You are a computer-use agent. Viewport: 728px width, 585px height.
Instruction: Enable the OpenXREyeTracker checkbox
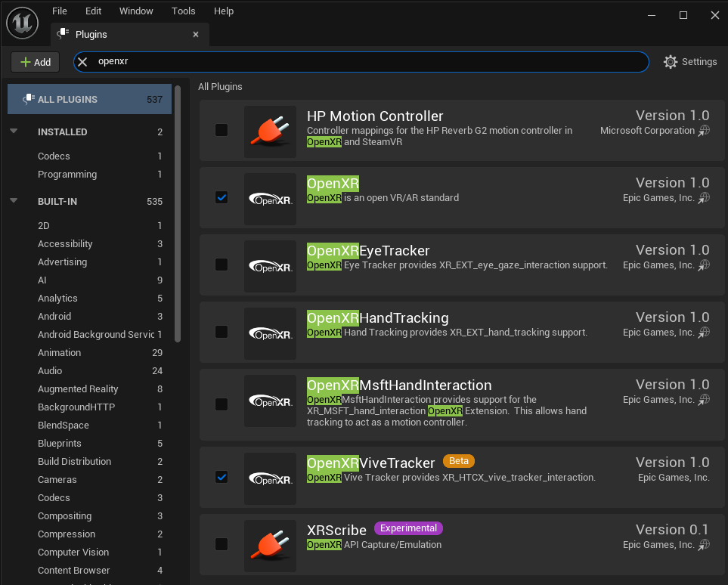[221, 265]
